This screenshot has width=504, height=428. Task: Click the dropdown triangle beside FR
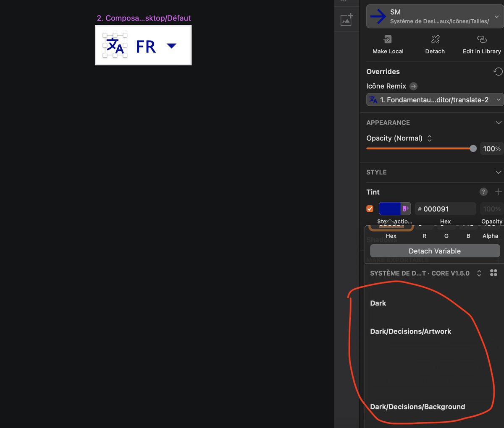(171, 45)
